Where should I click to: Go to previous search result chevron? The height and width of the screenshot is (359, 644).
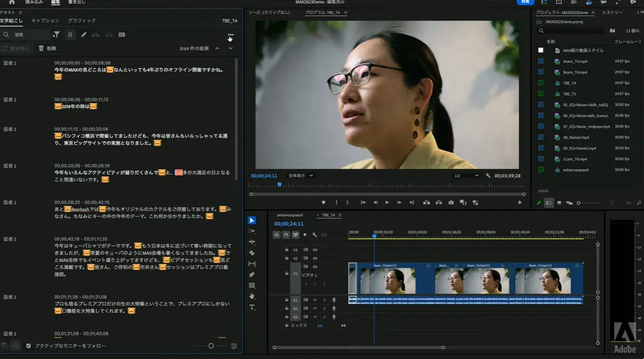coord(217,49)
